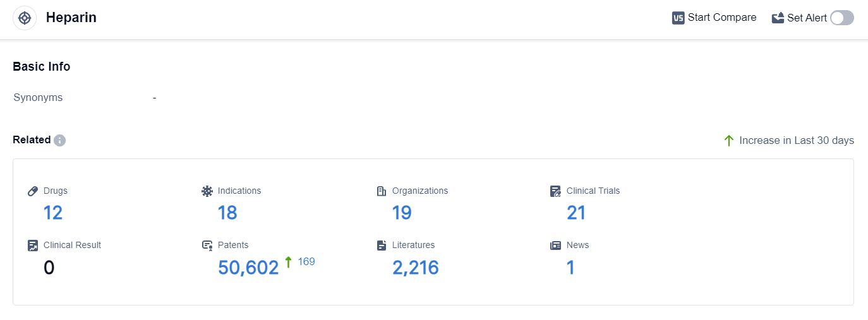The height and width of the screenshot is (320, 868).
Task: Click the Indications virus icon
Action: coord(207,191)
